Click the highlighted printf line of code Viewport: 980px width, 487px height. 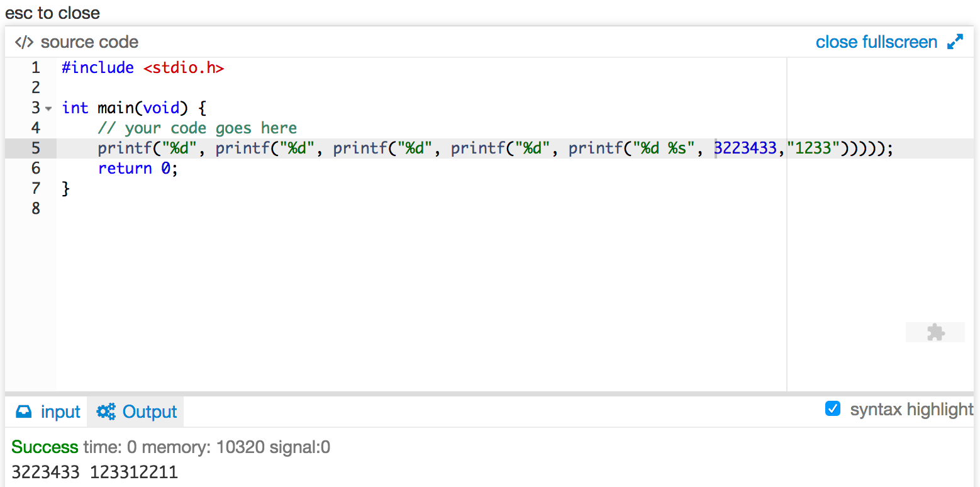pos(440,148)
